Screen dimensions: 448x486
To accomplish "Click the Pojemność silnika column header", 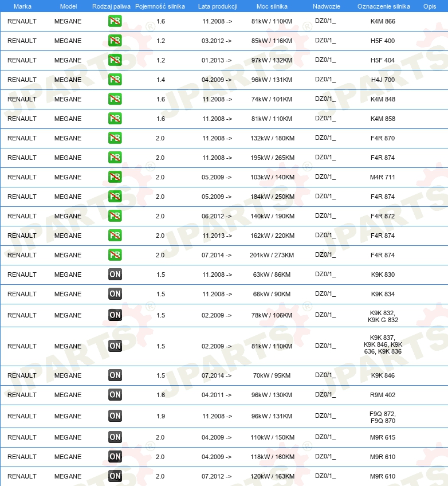I will 160,6.
